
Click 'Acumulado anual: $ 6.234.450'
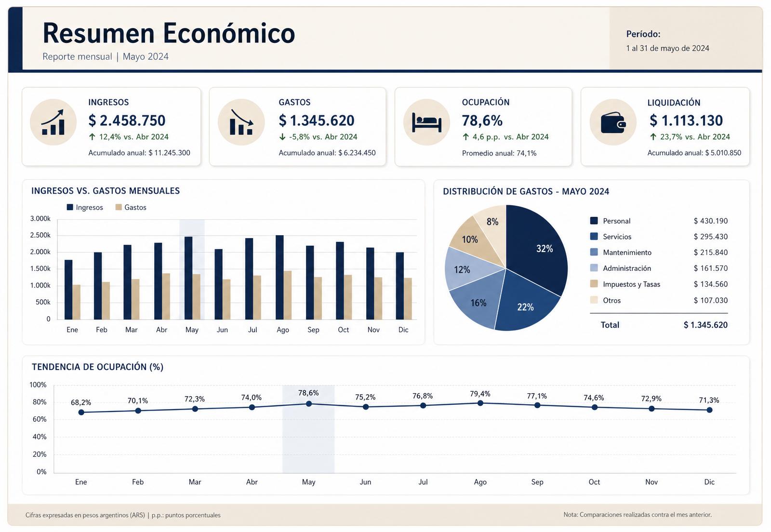pyautogui.click(x=327, y=153)
